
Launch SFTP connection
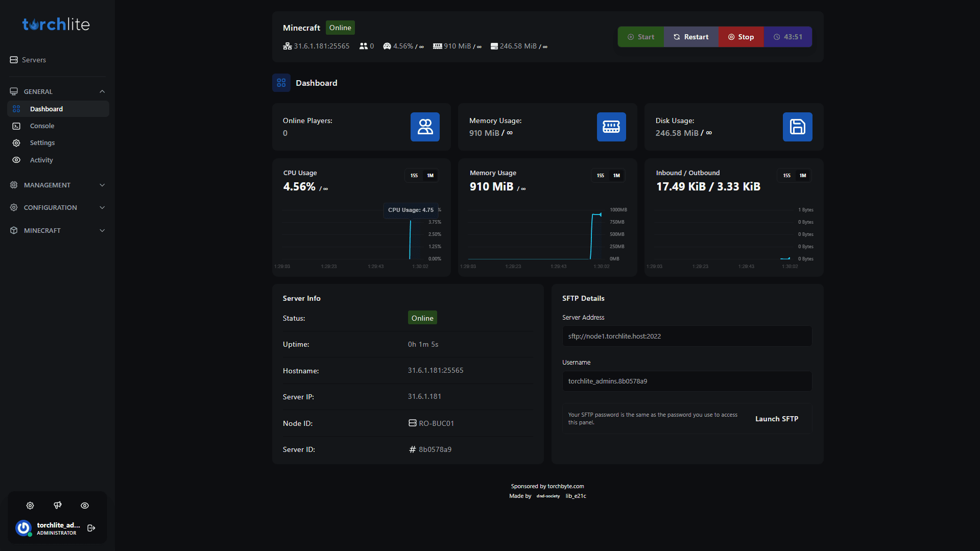[776, 419]
